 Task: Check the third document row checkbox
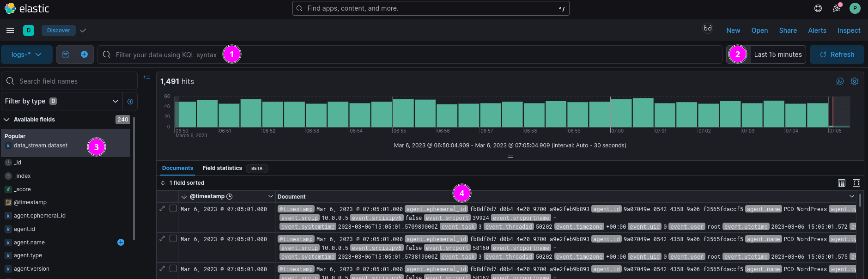tap(173, 269)
